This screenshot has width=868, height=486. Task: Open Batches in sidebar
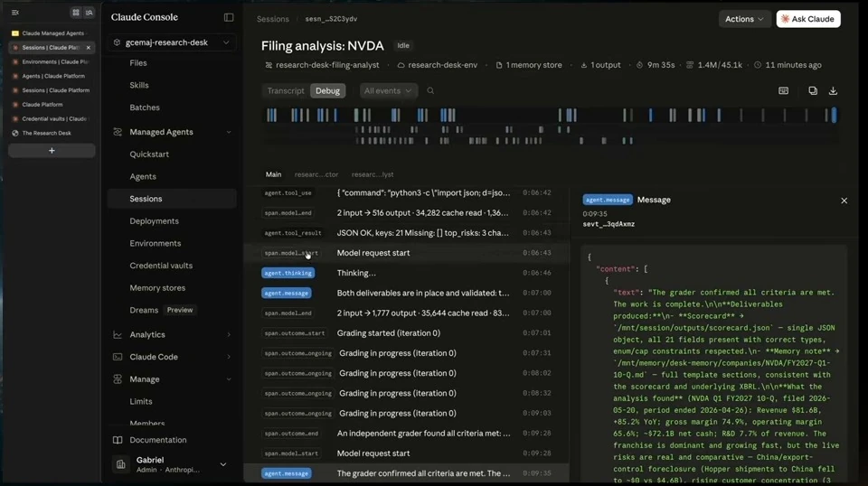point(145,107)
